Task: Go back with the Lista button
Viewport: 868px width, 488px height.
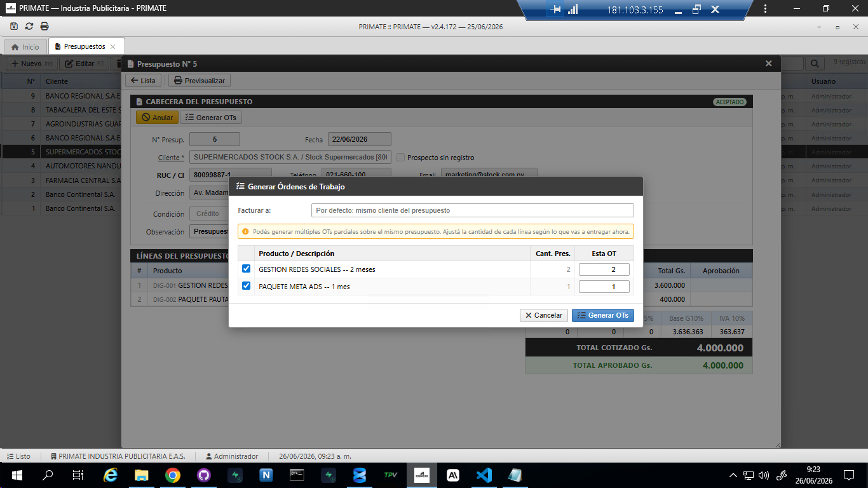Action: (x=143, y=81)
